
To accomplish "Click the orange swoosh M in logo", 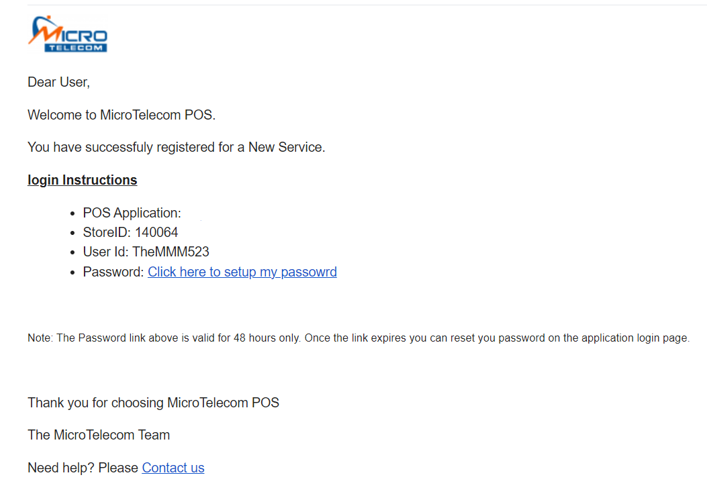I will click(43, 30).
